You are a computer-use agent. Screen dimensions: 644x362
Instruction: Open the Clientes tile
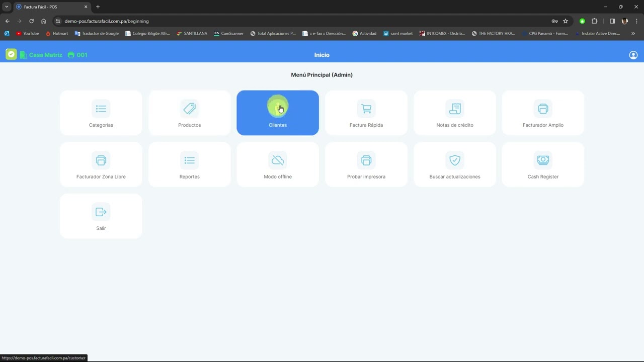click(x=278, y=113)
